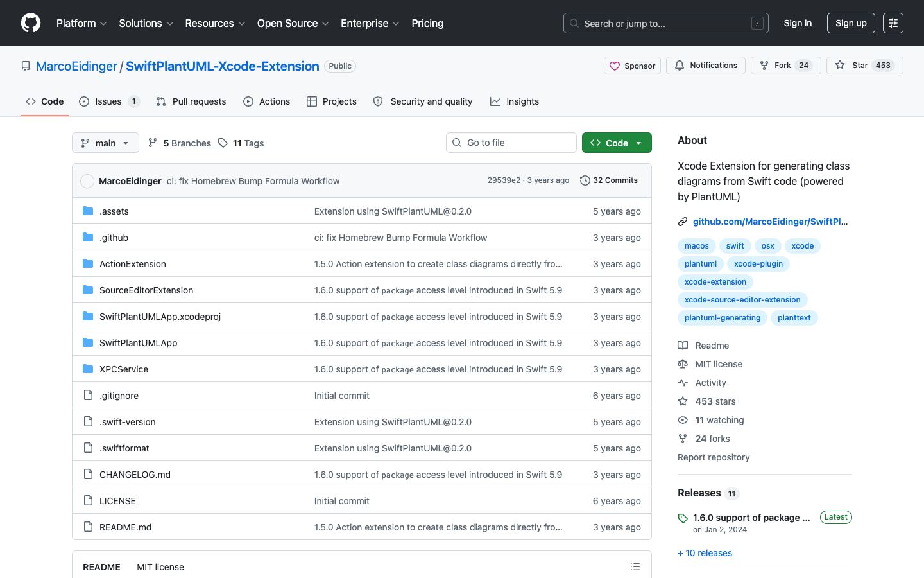Click the ActionExtension folder icon

click(x=88, y=263)
